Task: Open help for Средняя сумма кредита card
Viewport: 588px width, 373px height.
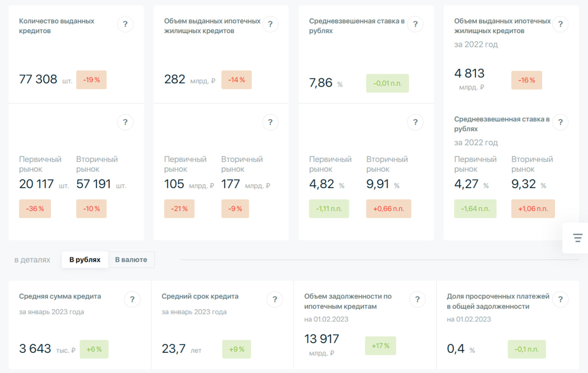Action: [x=132, y=299]
